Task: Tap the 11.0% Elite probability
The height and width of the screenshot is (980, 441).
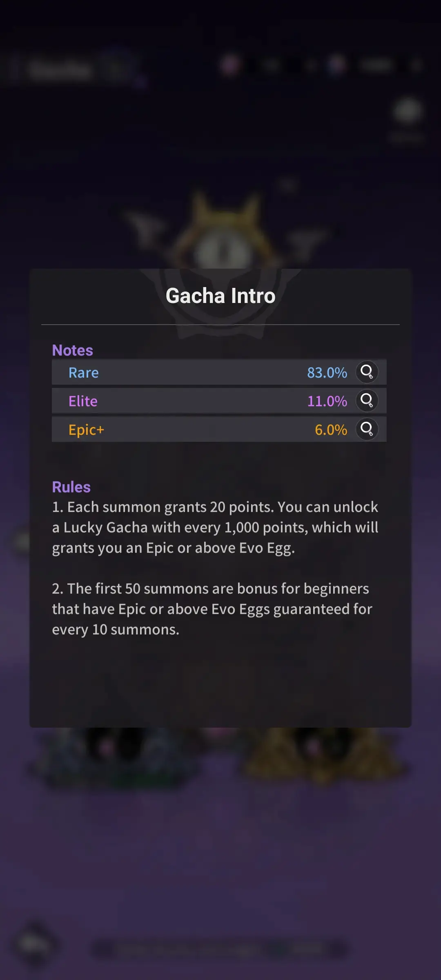Action: click(x=327, y=401)
